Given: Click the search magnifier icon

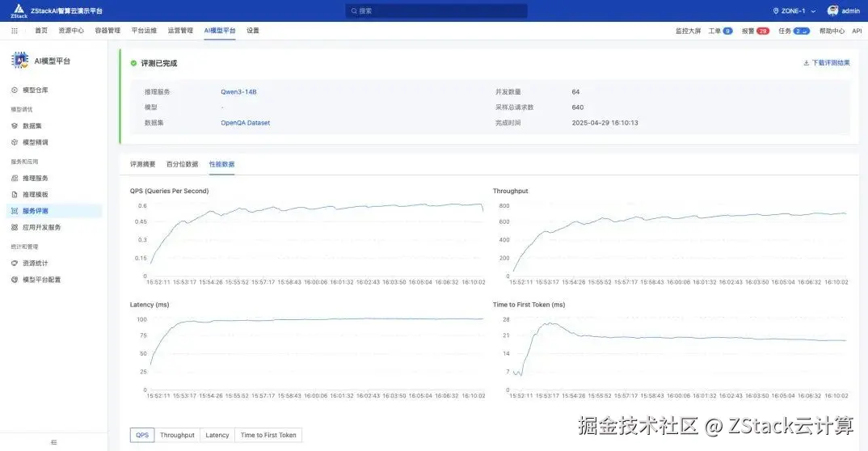Looking at the screenshot, I should pos(354,11).
